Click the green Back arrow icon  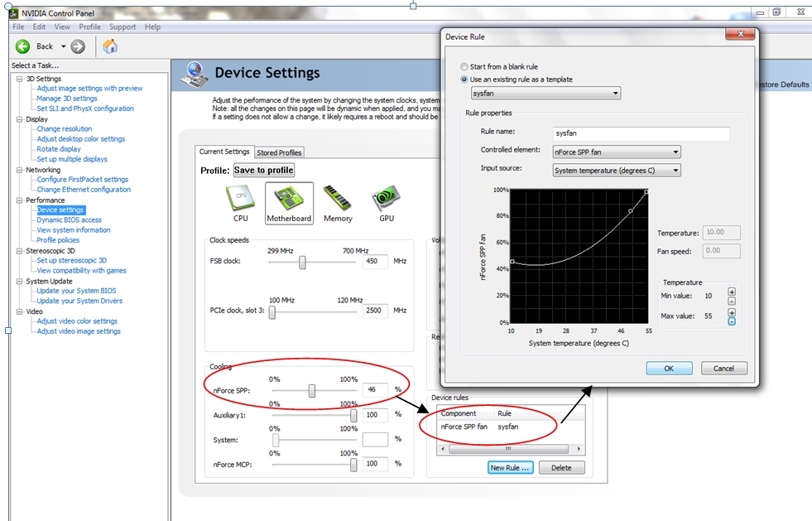coord(23,46)
